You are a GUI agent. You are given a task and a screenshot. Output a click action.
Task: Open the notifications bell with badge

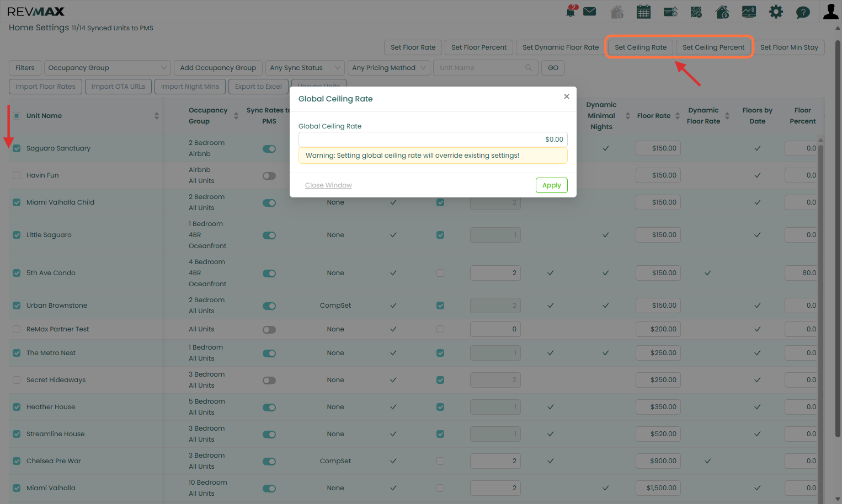pos(571,11)
